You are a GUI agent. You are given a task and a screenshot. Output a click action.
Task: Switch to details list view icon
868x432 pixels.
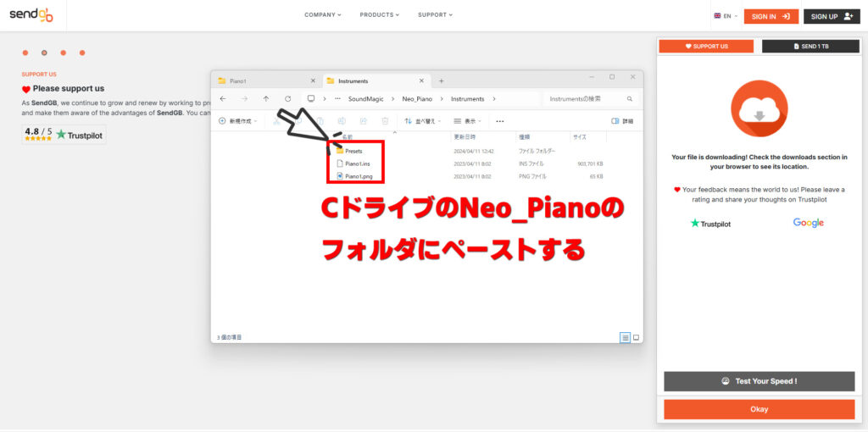[x=626, y=337]
